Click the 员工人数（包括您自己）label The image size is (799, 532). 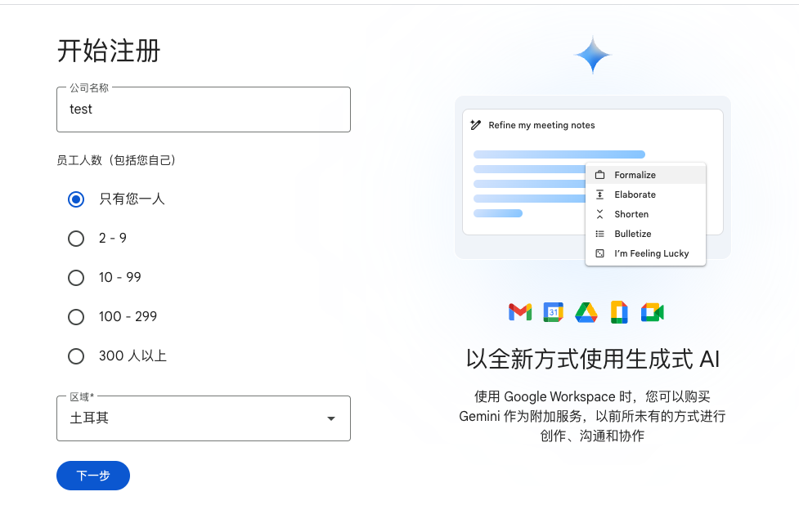coord(116,160)
